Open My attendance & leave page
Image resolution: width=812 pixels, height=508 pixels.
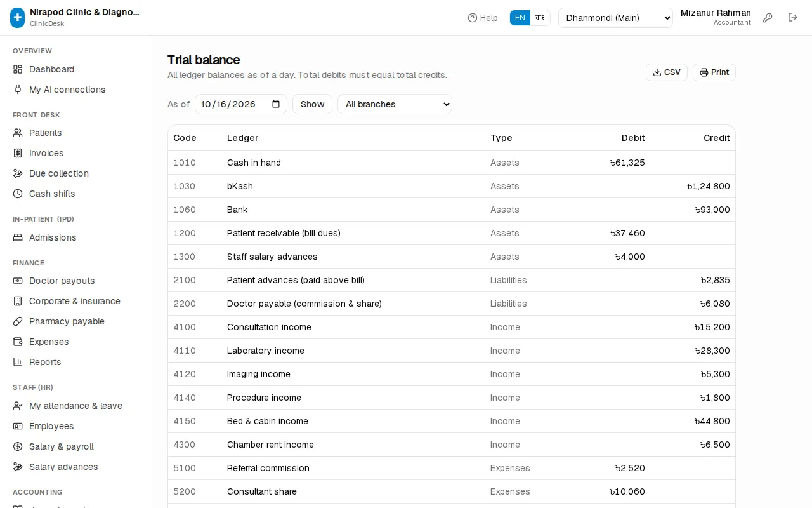75,406
